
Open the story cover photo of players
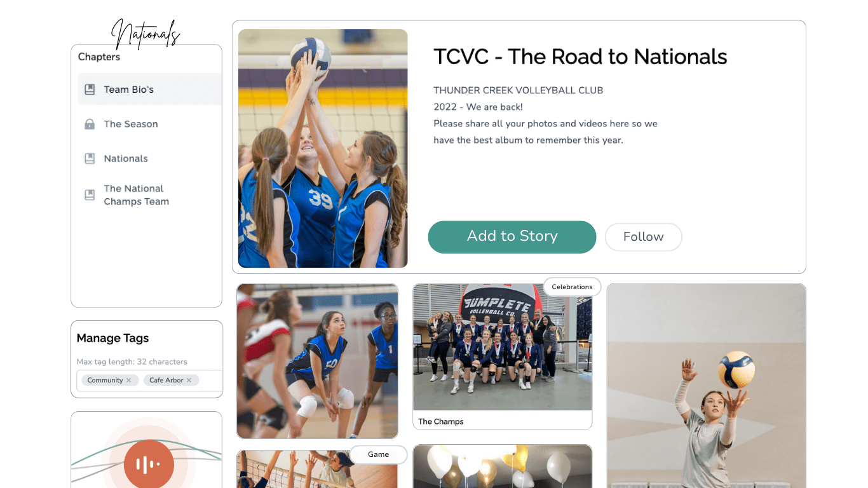coord(323,149)
